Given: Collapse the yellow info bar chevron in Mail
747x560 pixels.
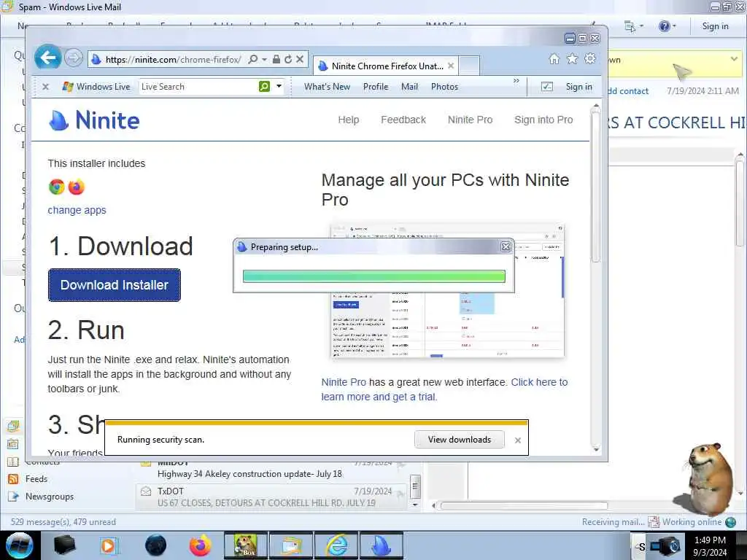Looking at the screenshot, I should click(734, 58).
